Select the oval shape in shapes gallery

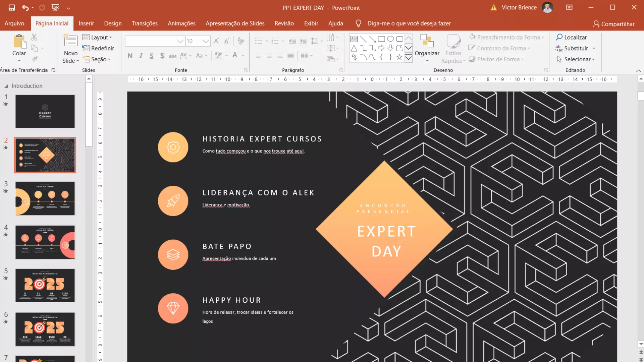click(x=390, y=39)
